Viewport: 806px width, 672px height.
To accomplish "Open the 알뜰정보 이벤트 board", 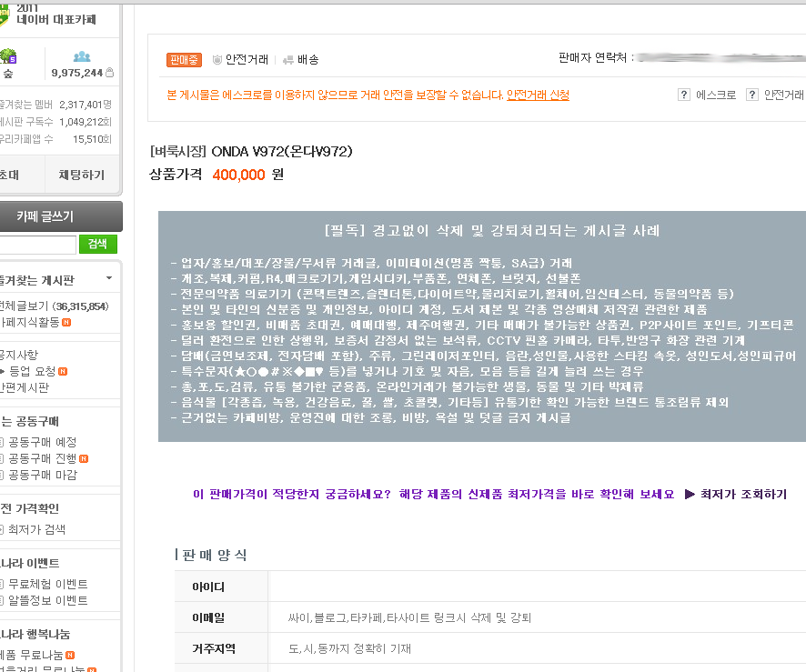I will click(48, 600).
